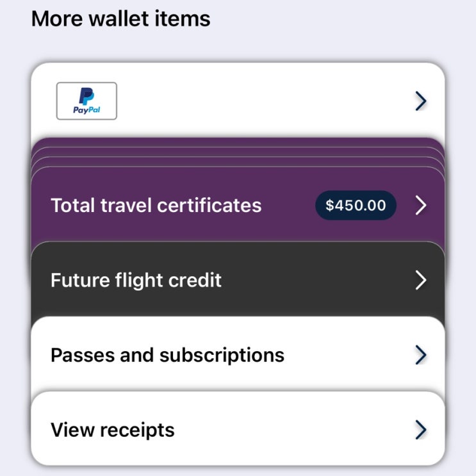The width and height of the screenshot is (476, 476).
Task: Click the More wallet items heading
Action: click(x=120, y=18)
